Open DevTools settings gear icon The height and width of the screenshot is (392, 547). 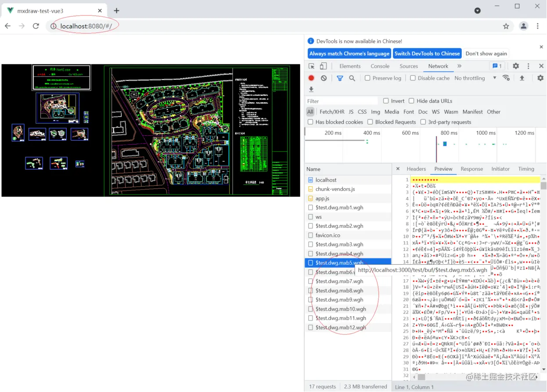pyautogui.click(x=516, y=66)
